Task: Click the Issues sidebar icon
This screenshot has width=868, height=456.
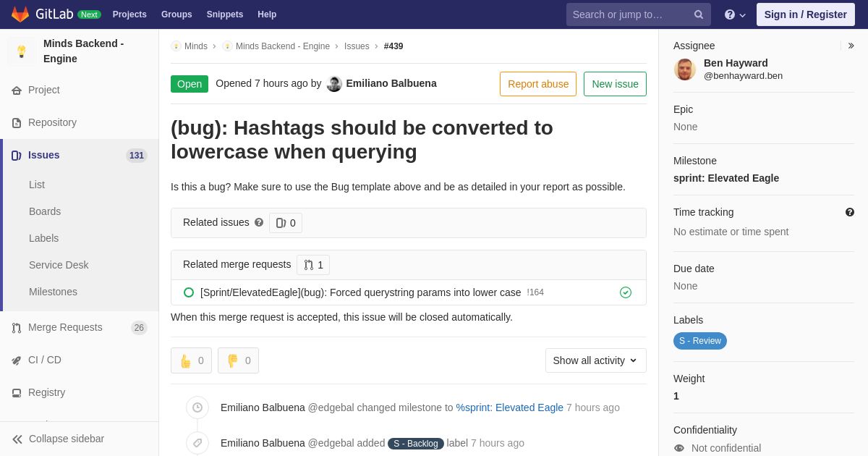Action: coord(17,156)
